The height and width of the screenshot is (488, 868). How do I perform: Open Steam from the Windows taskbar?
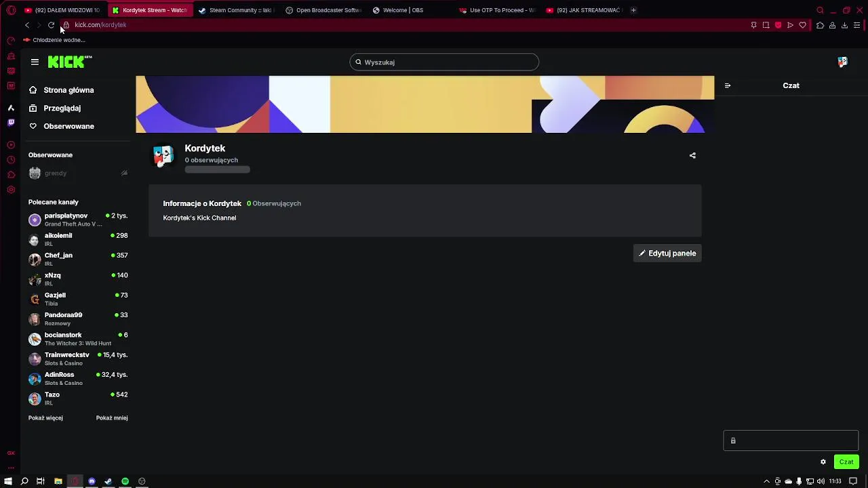[x=108, y=481]
